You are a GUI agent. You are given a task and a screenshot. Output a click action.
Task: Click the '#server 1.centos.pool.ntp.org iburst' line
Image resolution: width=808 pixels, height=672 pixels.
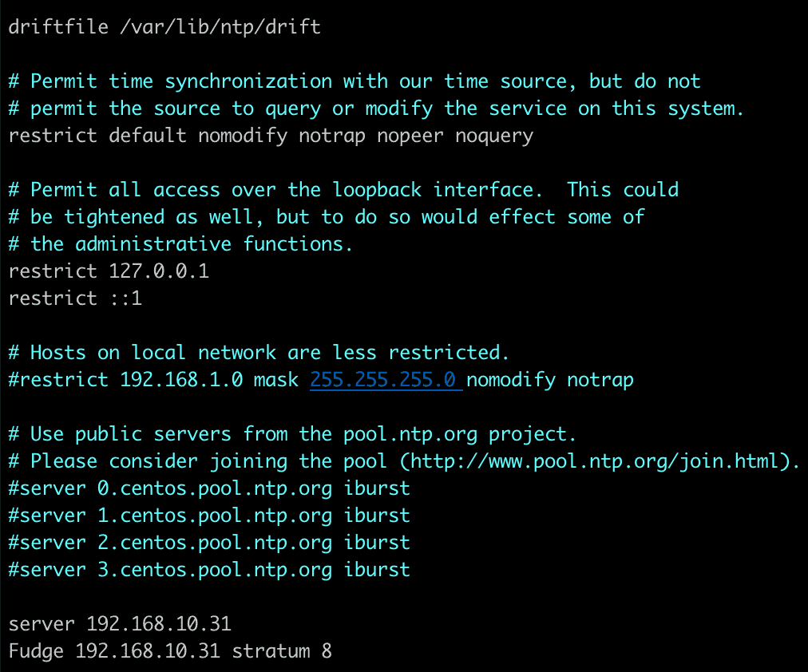209,516
